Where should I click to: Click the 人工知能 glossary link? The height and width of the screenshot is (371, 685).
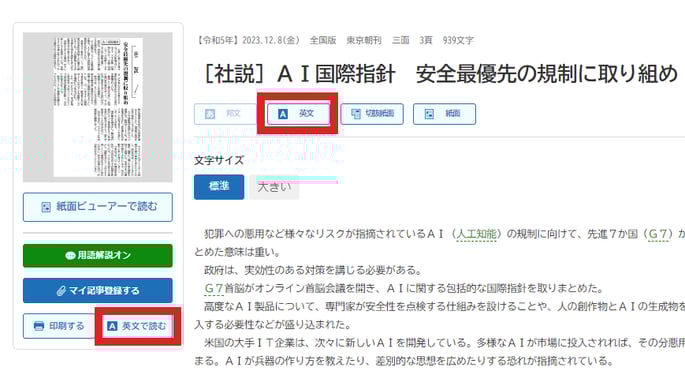point(476,234)
